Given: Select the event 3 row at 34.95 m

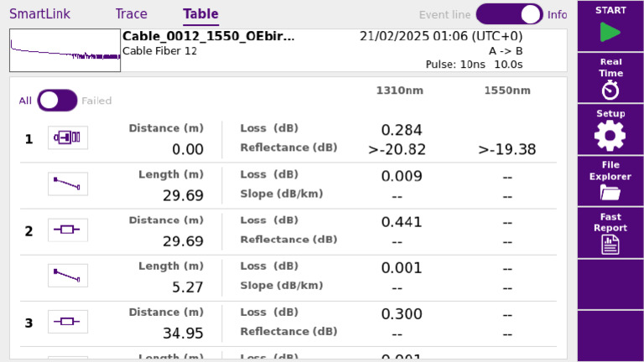Looking at the screenshot, I should point(288,323).
